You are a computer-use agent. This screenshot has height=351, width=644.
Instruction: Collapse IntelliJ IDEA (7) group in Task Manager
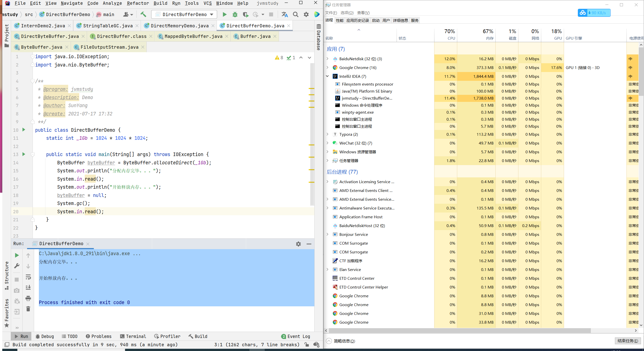[327, 76]
